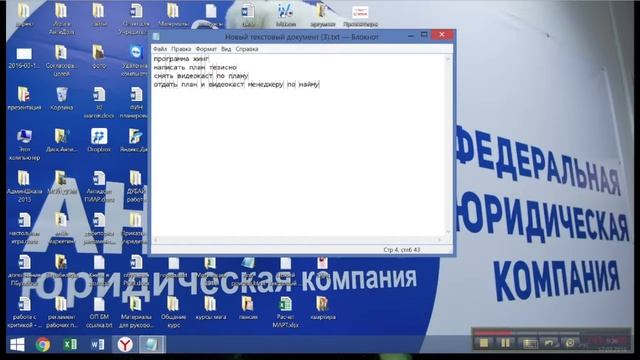Open the Файл menu in Notepad
Screen dimensions: 640x360
coord(160,49)
